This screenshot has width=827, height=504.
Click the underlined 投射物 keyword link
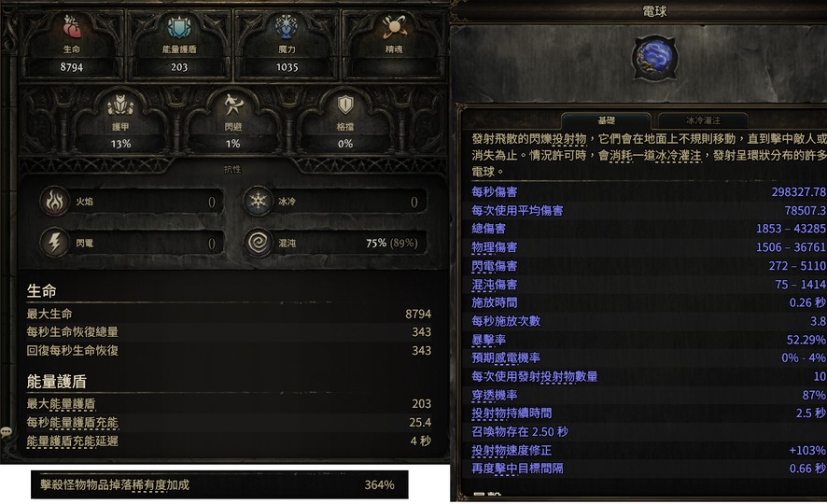569,139
